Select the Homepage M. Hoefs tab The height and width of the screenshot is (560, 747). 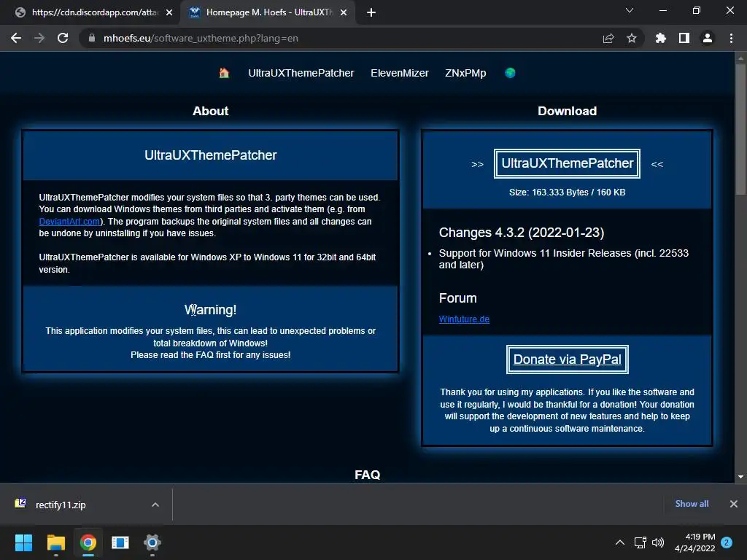pos(268,12)
